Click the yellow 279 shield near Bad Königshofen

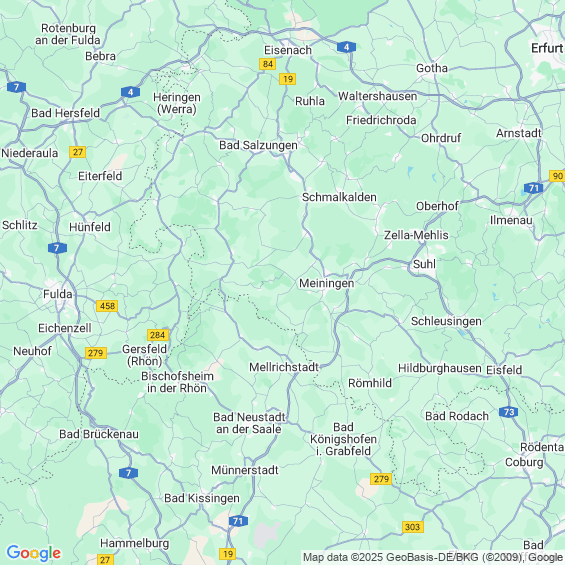pyautogui.click(x=381, y=479)
